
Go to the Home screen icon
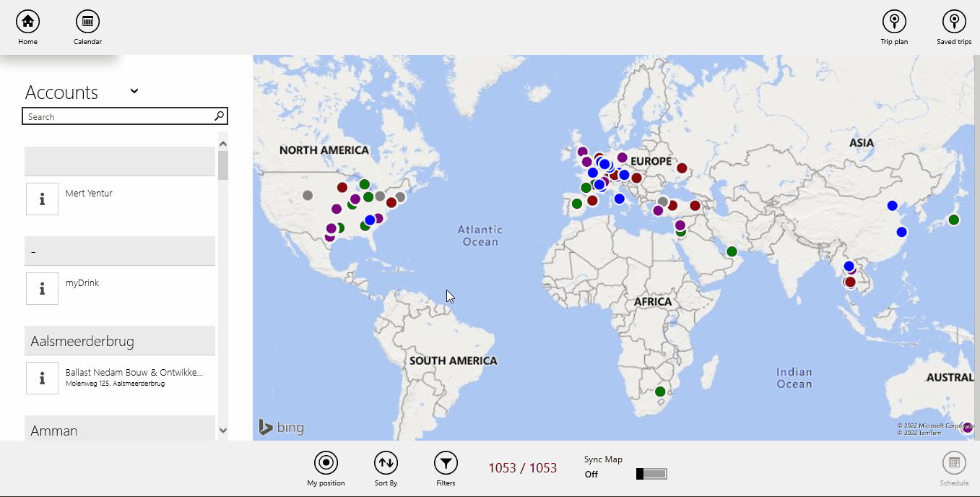(x=27, y=22)
